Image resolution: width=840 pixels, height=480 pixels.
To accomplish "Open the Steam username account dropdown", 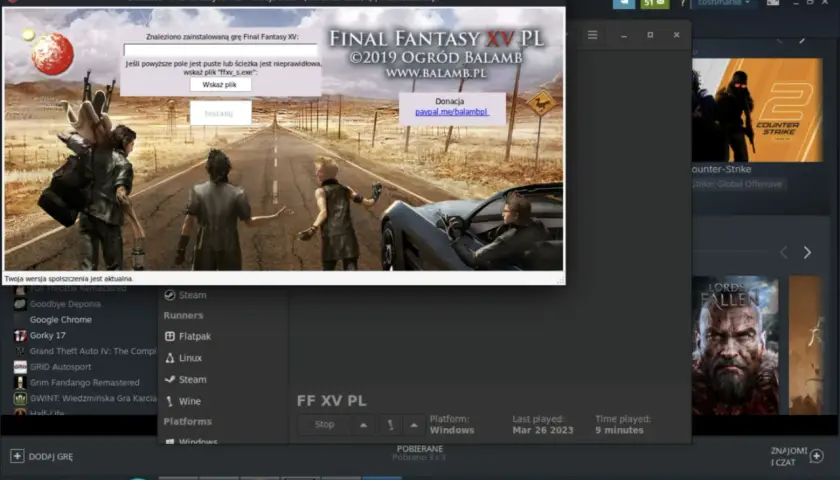I will point(723,3).
